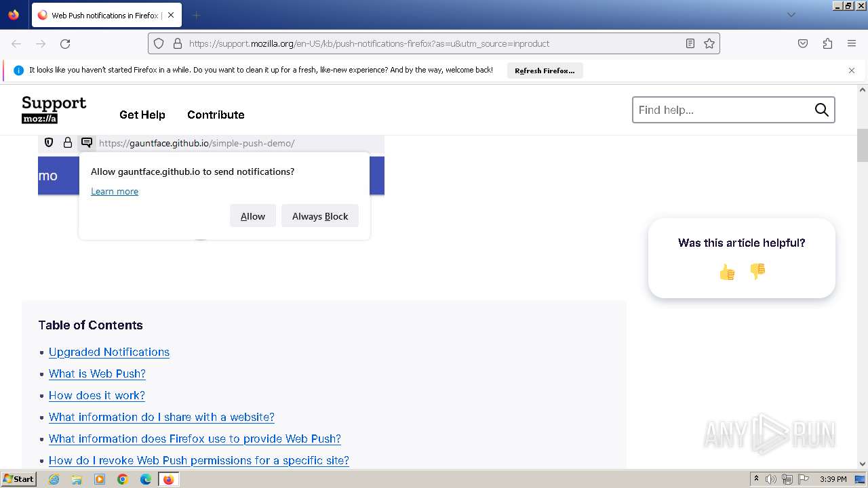This screenshot has height=488, width=868.
Task: Click the page scrollbar up arrow
Action: (863, 90)
